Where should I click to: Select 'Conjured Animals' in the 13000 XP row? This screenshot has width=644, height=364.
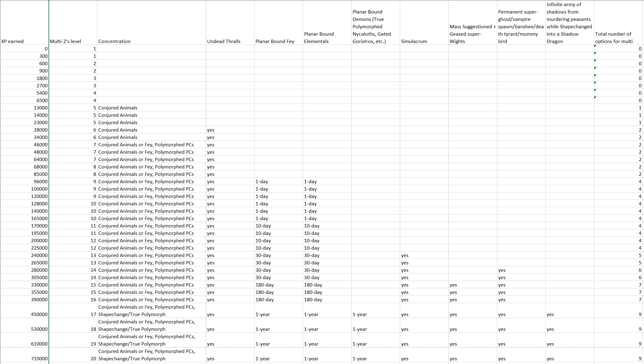(151, 108)
